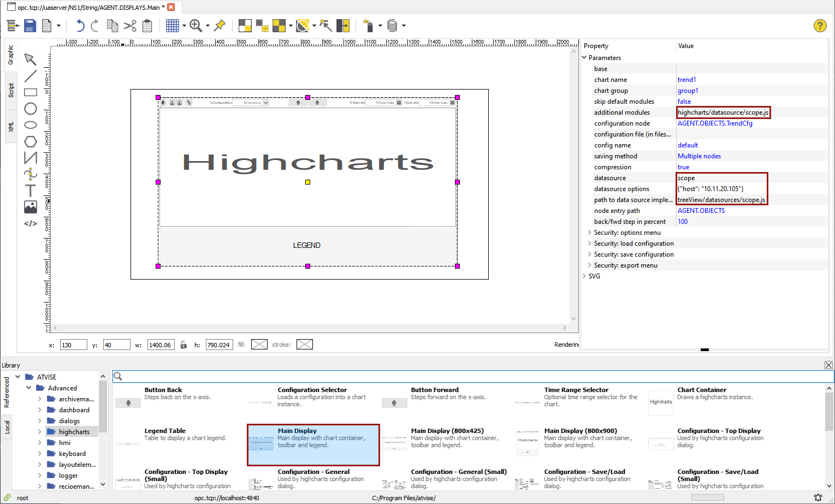The image size is (835, 504).
Task: Collapse the Parameters property group
Action: coord(584,58)
